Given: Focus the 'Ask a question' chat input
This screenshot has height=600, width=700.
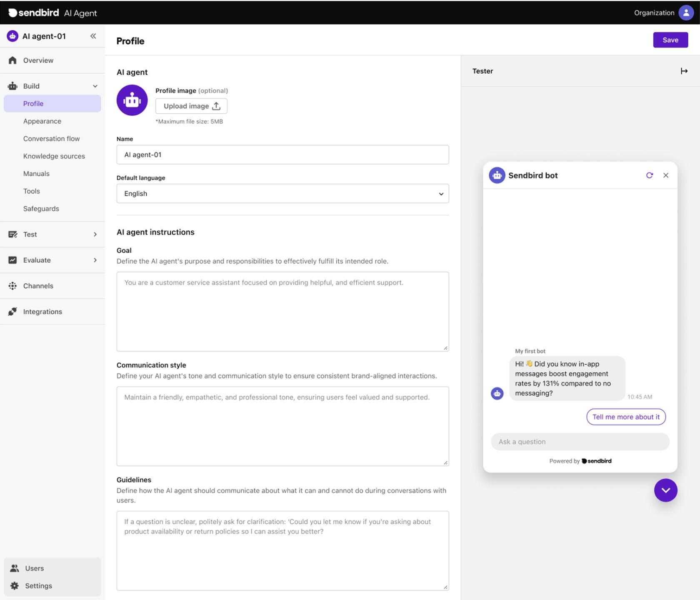Looking at the screenshot, I should [580, 442].
